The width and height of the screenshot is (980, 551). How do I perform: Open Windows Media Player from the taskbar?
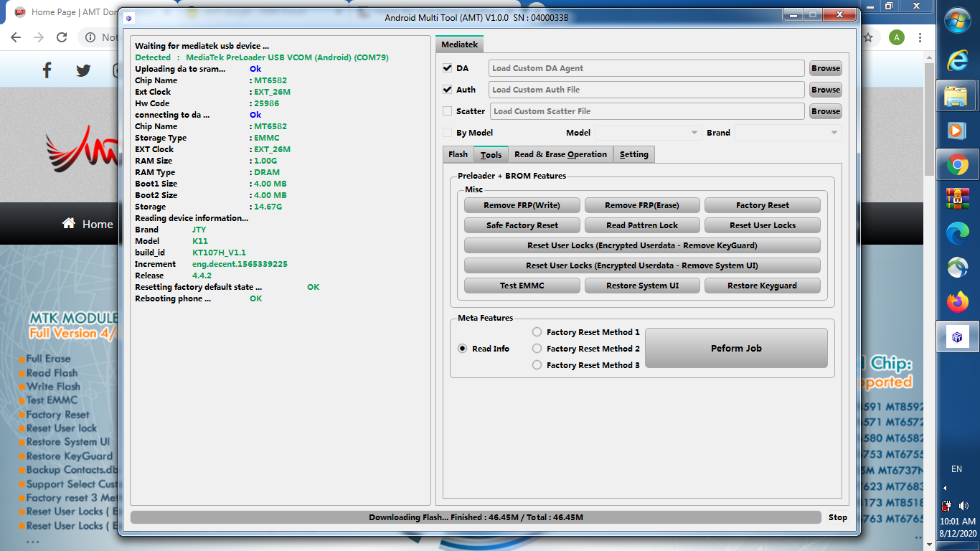957,131
